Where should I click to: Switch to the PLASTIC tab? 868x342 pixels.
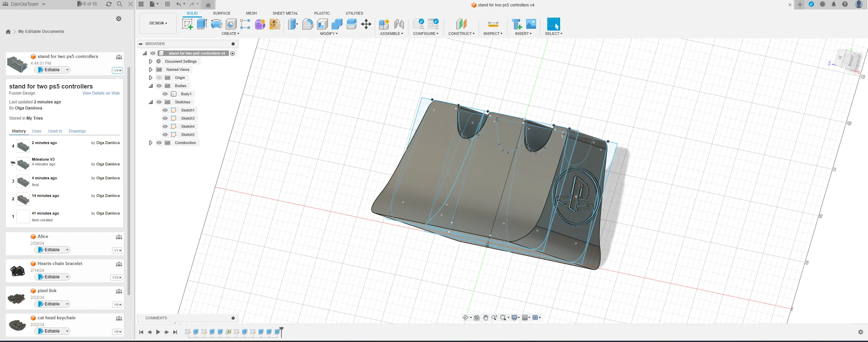tap(322, 13)
